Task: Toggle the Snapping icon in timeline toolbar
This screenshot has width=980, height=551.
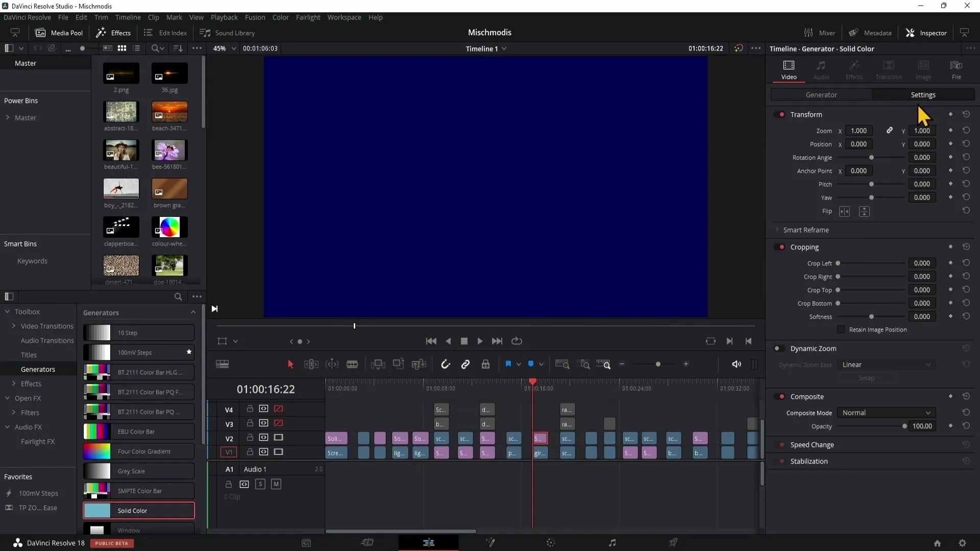Action: pos(445,365)
